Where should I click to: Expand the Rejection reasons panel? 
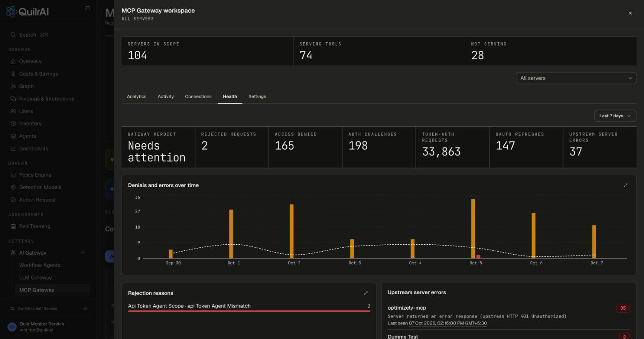click(366, 293)
